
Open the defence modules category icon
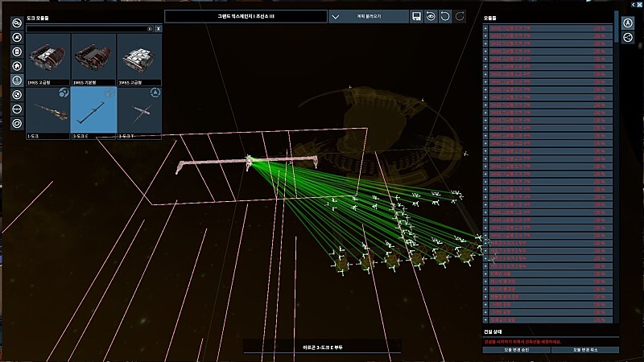click(17, 95)
